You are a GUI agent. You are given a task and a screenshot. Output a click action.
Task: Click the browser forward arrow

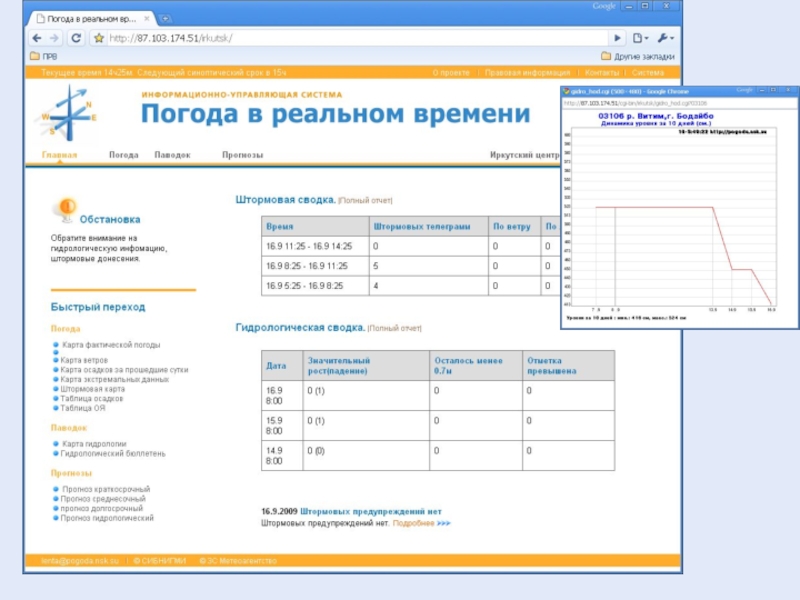pyautogui.click(x=54, y=38)
